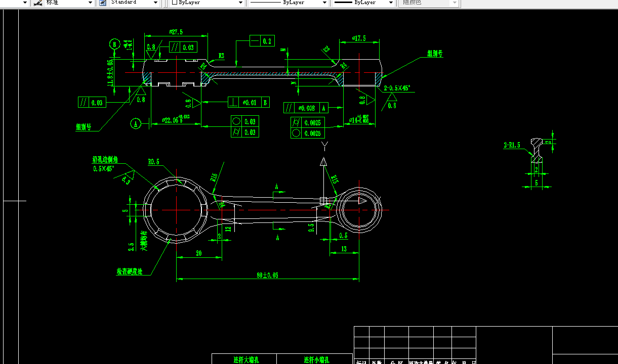Open the linetype ByLayer dropdown
This screenshot has height=364, width=618.
point(324,3)
